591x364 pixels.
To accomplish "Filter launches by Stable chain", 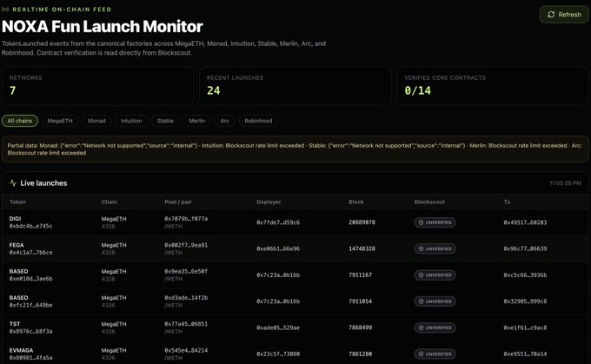I will click(x=165, y=121).
